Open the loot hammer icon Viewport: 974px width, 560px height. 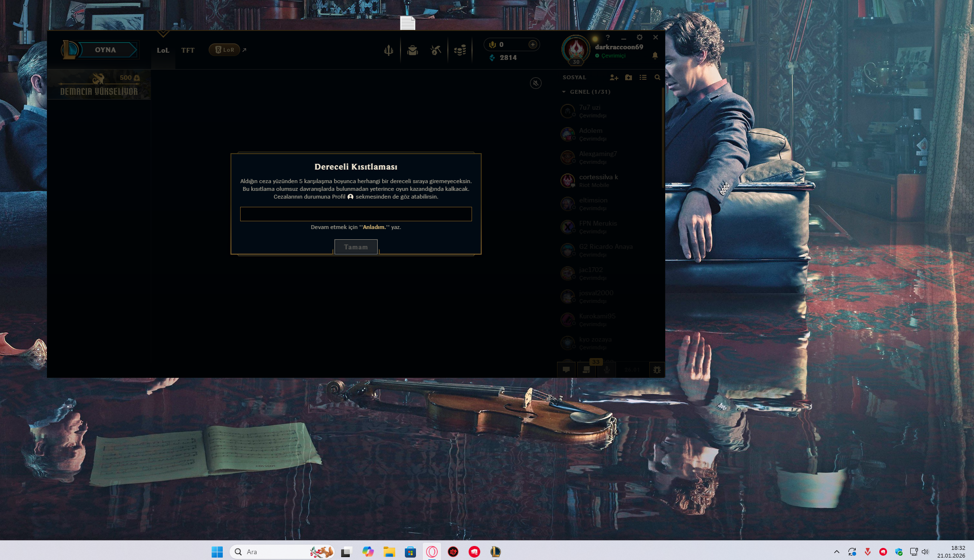point(436,50)
